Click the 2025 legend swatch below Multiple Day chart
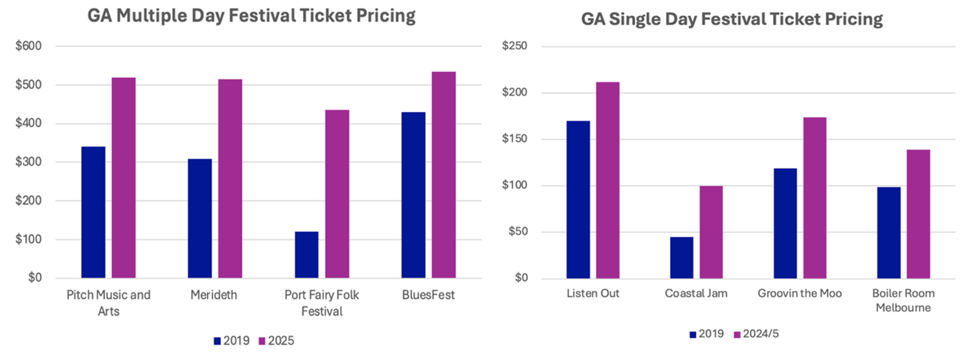The height and width of the screenshot is (357, 980). point(261,341)
